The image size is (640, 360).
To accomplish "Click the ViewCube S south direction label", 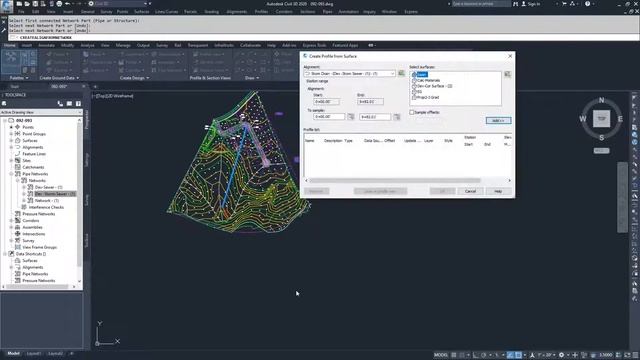I will [601, 138].
